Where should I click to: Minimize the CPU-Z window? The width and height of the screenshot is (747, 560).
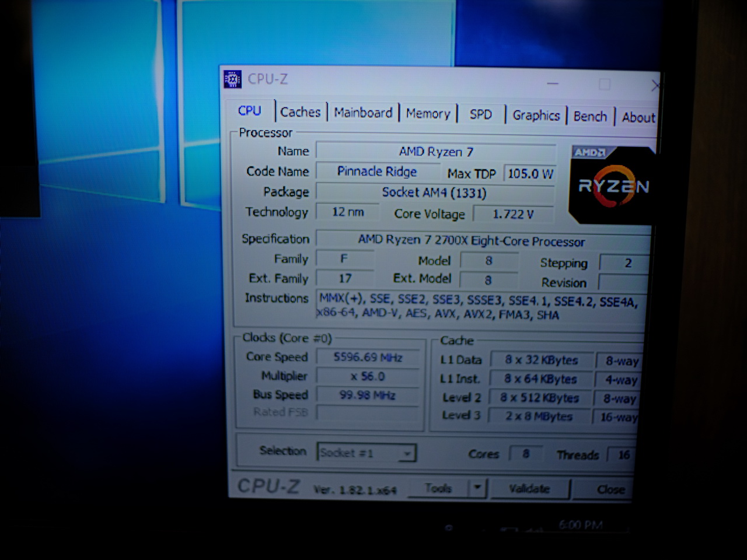553,84
